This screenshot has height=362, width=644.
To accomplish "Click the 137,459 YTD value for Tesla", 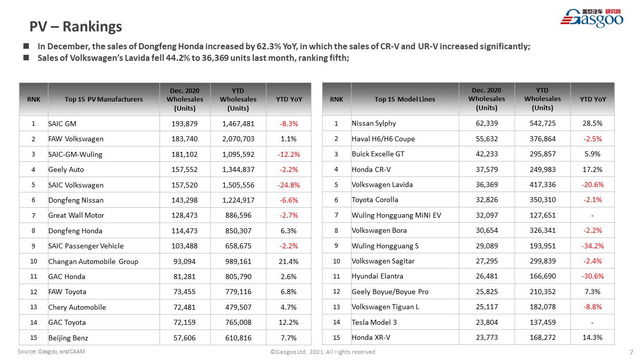I will pyautogui.click(x=542, y=322).
